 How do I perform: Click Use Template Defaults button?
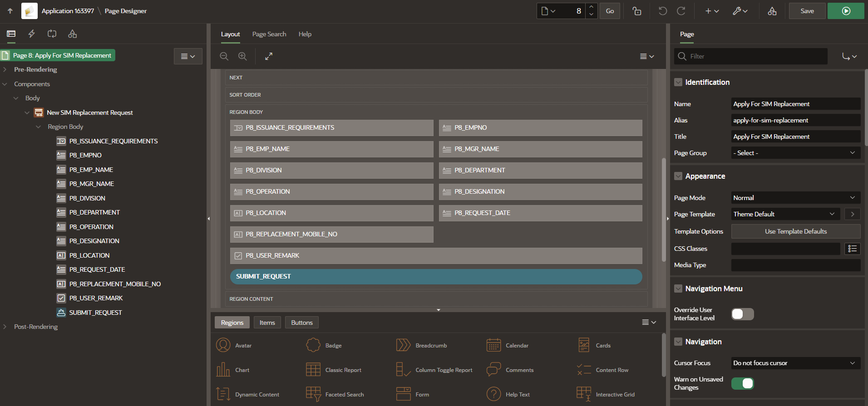coord(795,231)
